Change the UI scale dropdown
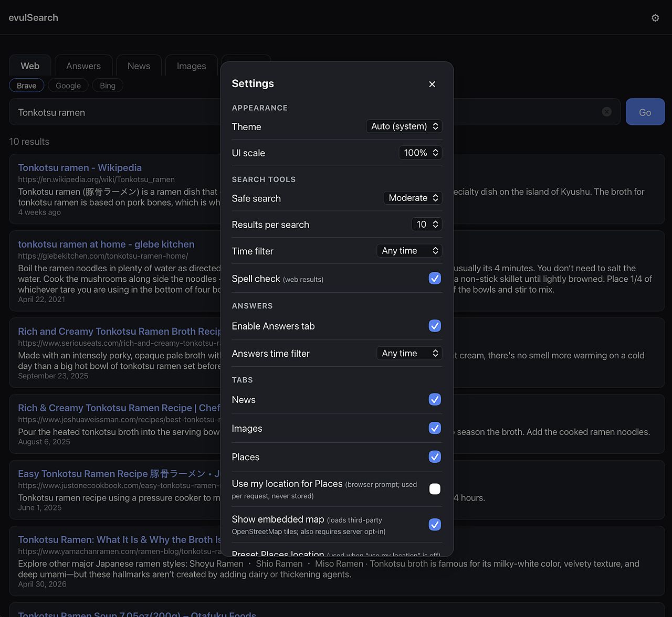 click(x=421, y=153)
